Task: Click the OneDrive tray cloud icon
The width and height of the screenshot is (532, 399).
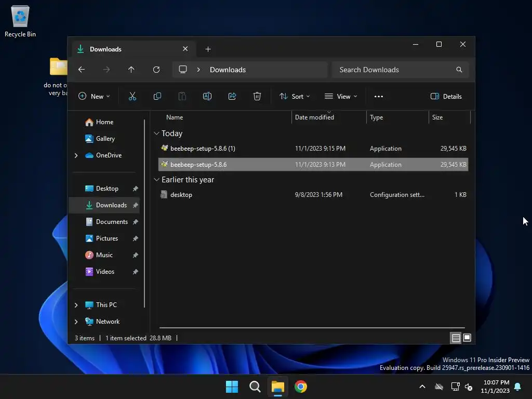Action: (439, 387)
